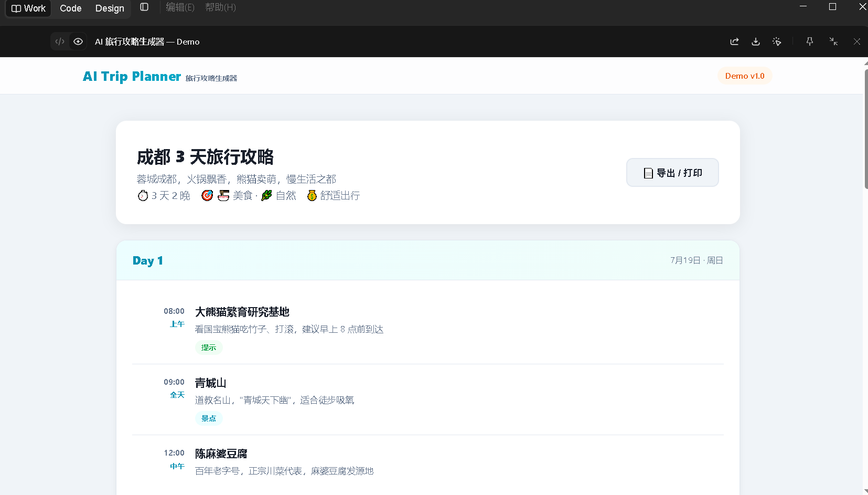This screenshot has height=495, width=868.
Task: Pin the preview panel
Action: 810,41
